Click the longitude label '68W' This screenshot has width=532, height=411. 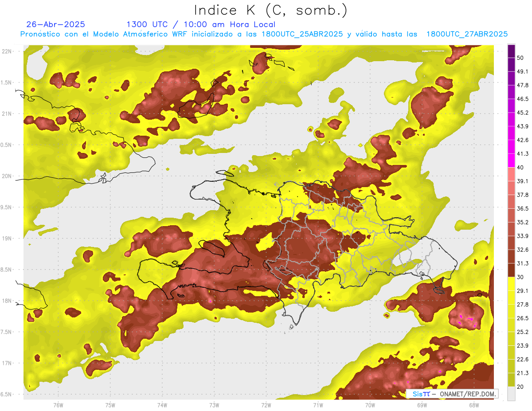click(x=473, y=405)
